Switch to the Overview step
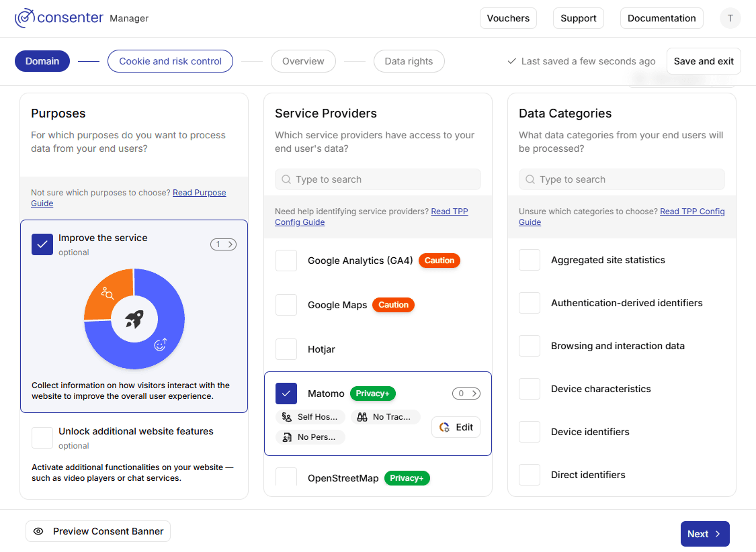The width and height of the screenshot is (756, 552). (x=303, y=60)
